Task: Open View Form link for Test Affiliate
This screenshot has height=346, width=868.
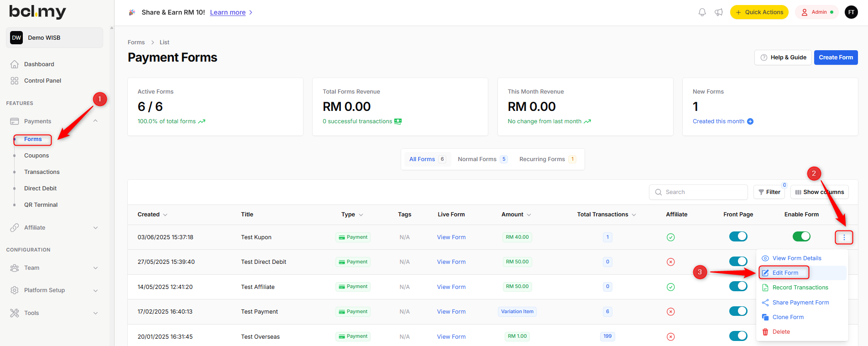Action: pyautogui.click(x=451, y=287)
